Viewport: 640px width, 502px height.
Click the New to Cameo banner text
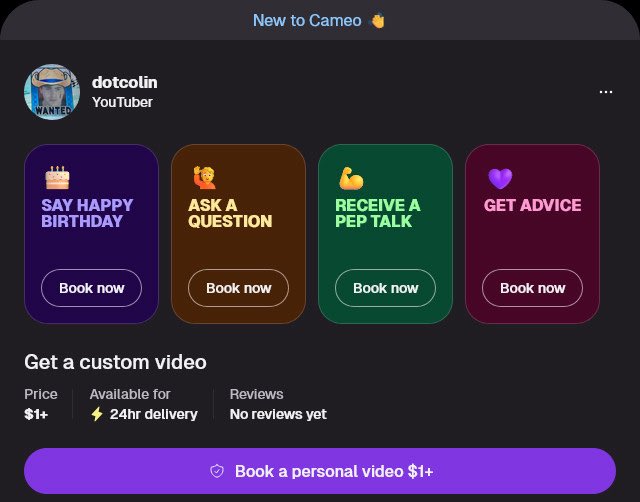click(307, 20)
